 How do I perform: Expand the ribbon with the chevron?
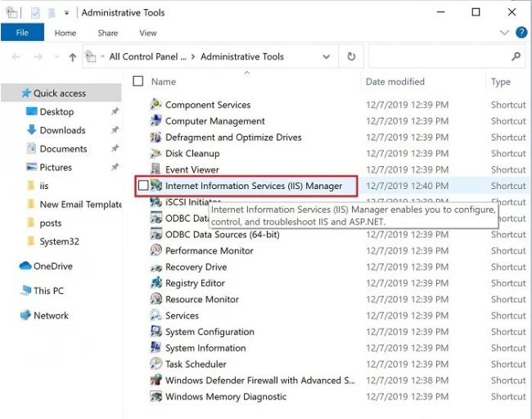[504, 33]
